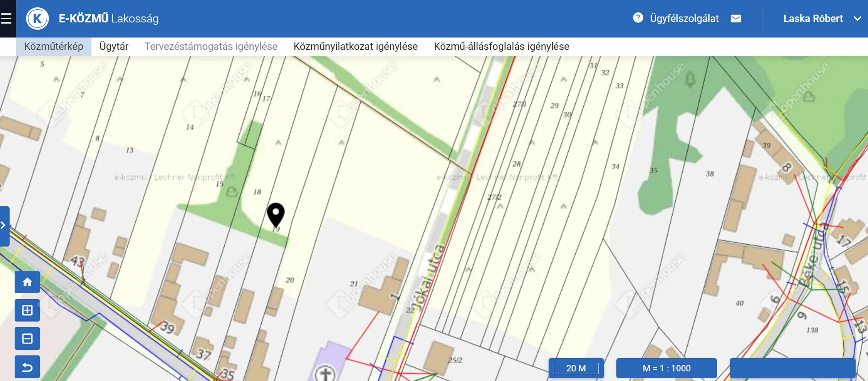Click the 20 M scale bar
The width and height of the screenshot is (868, 381).
click(x=576, y=368)
